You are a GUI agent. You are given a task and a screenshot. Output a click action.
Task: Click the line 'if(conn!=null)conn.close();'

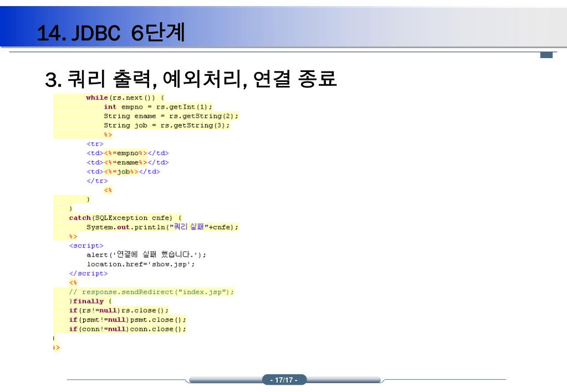(x=127, y=329)
